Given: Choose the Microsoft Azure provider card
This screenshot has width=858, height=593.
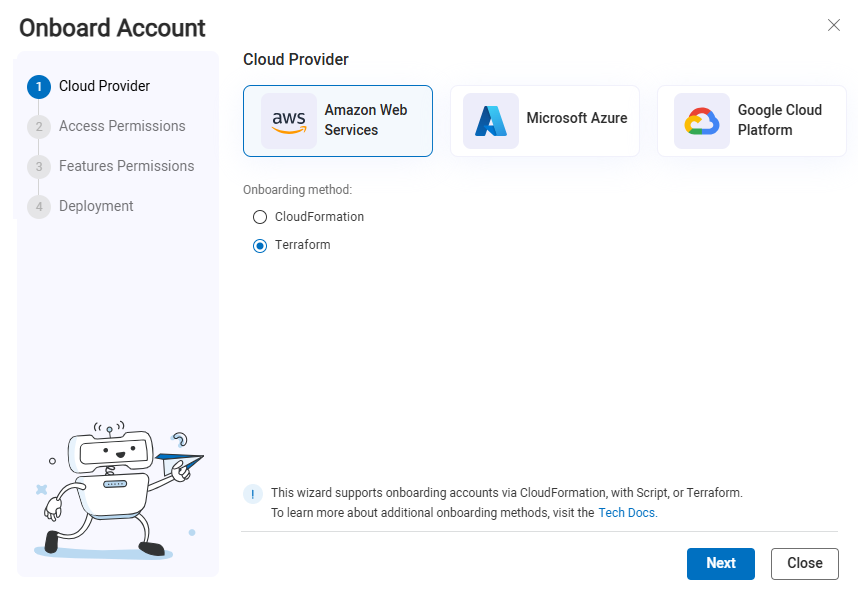Looking at the screenshot, I should click(545, 121).
